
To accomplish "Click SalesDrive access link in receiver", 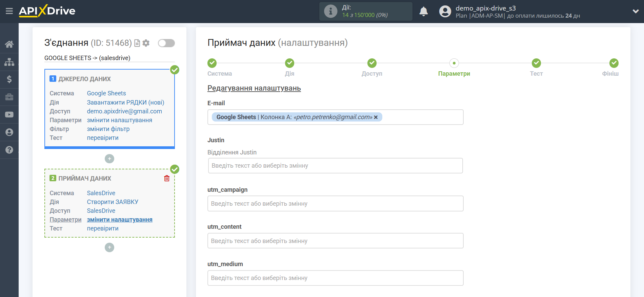I will [101, 211].
